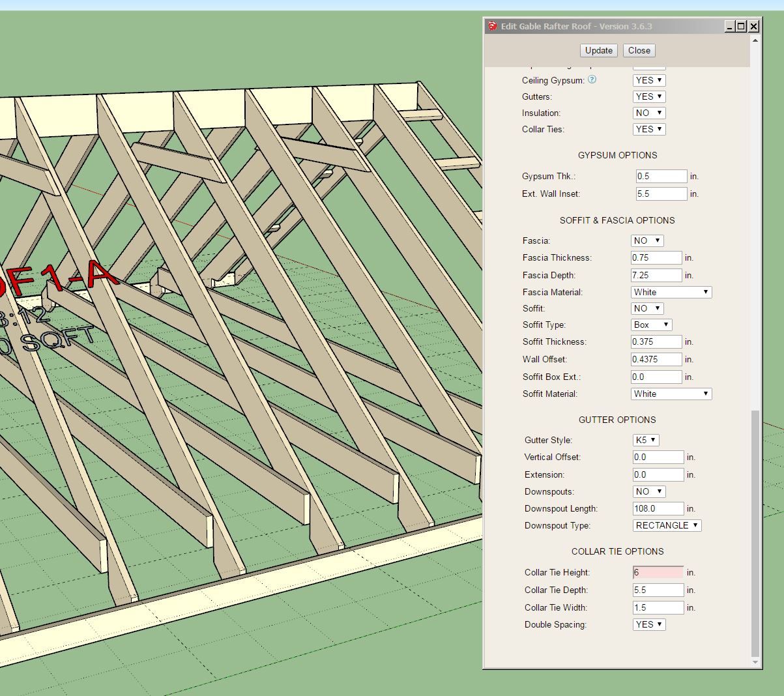The height and width of the screenshot is (696, 784).
Task: Change the Collar Ties dropdown
Action: click(648, 129)
